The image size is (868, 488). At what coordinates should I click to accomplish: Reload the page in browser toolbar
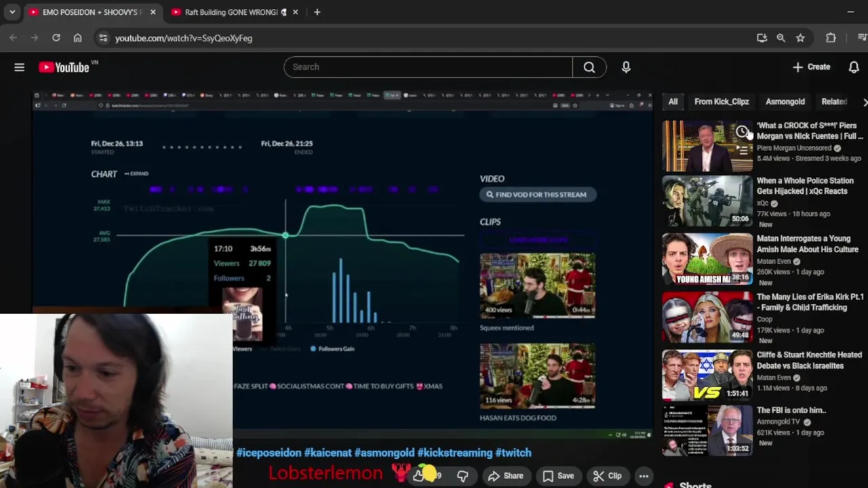click(56, 38)
